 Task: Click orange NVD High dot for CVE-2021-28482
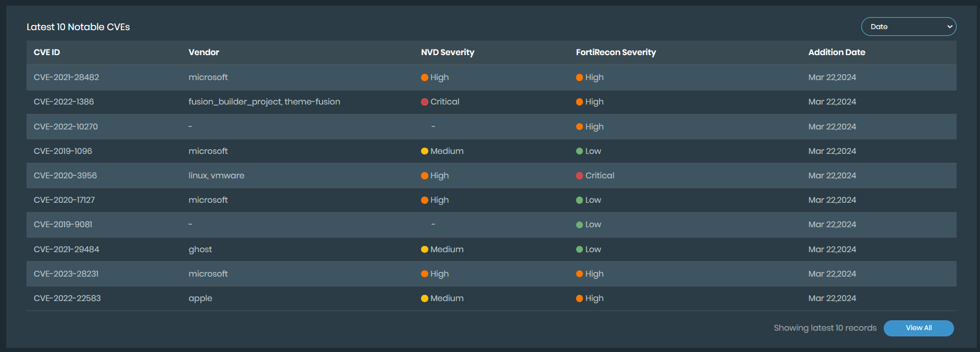[x=425, y=77]
